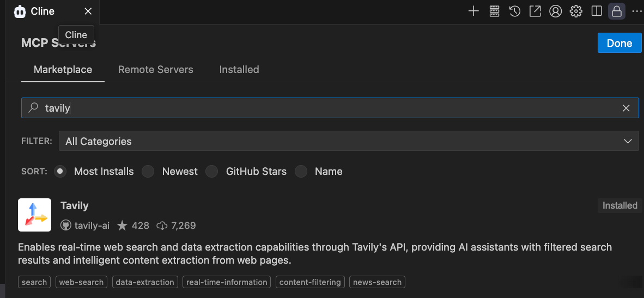Sort by Newest

[148, 171]
